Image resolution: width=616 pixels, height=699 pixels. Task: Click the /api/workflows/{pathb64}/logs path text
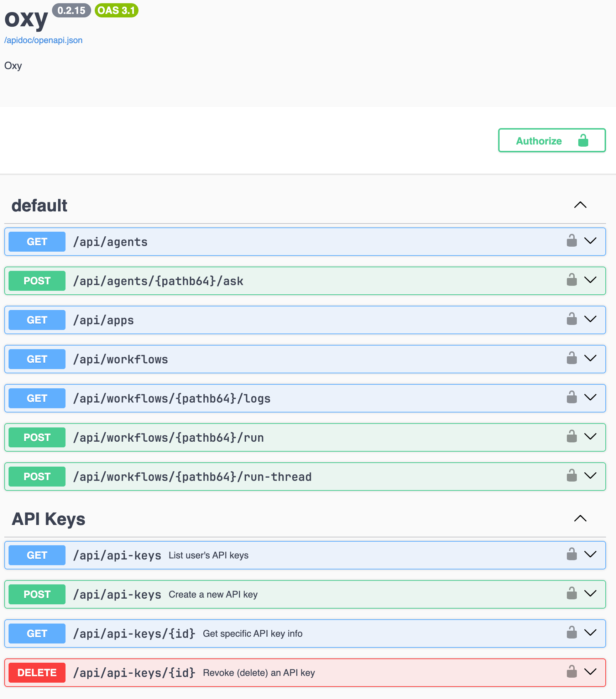[172, 399]
